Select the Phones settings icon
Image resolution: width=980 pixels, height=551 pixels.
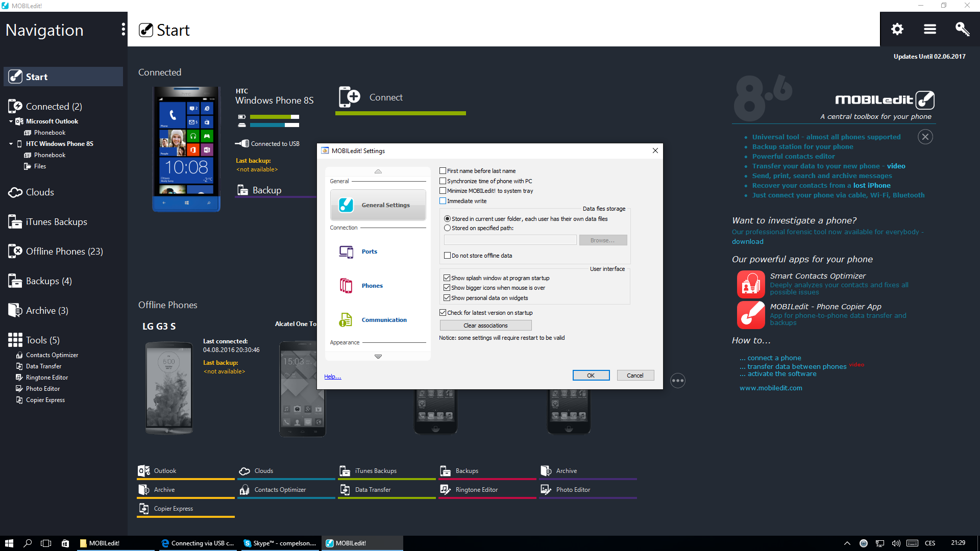pos(346,286)
